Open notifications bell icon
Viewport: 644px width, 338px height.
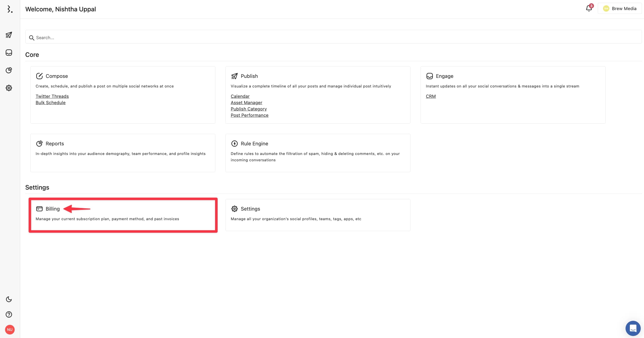click(589, 9)
